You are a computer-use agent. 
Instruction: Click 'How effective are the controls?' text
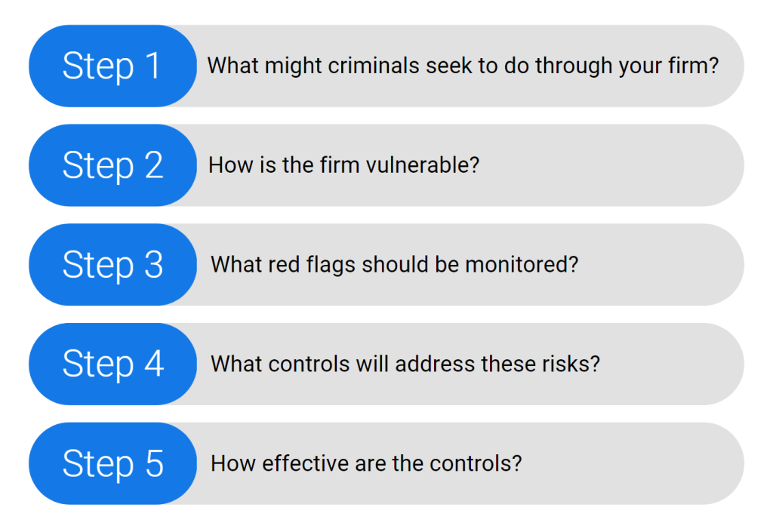pos(366,463)
